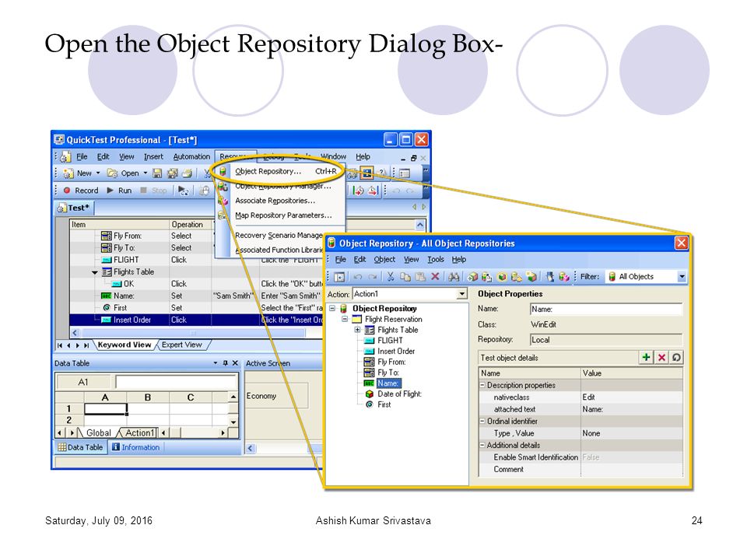The width and height of the screenshot is (747, 560).
Task: Open the QuickTest Window menu
Action: click(333, 156)
